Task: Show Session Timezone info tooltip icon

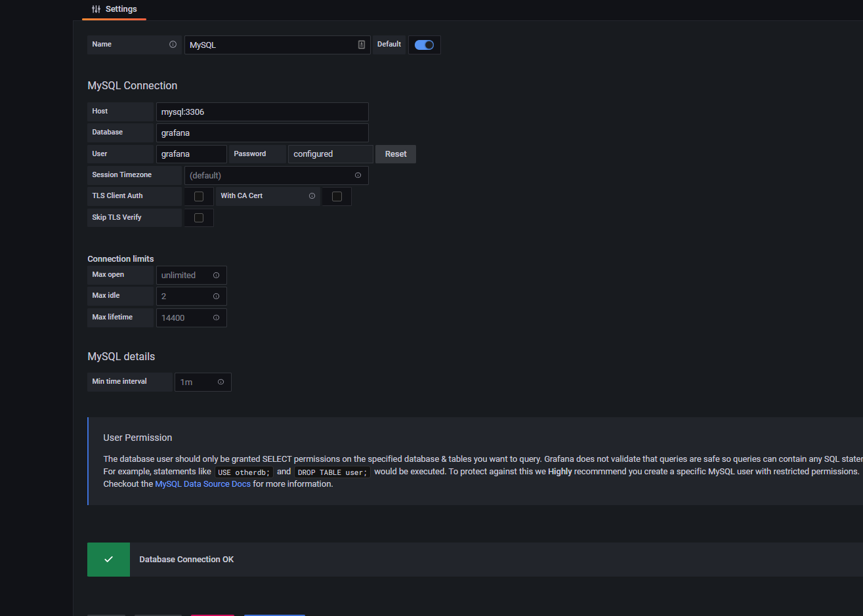Action: click(358, 175)
